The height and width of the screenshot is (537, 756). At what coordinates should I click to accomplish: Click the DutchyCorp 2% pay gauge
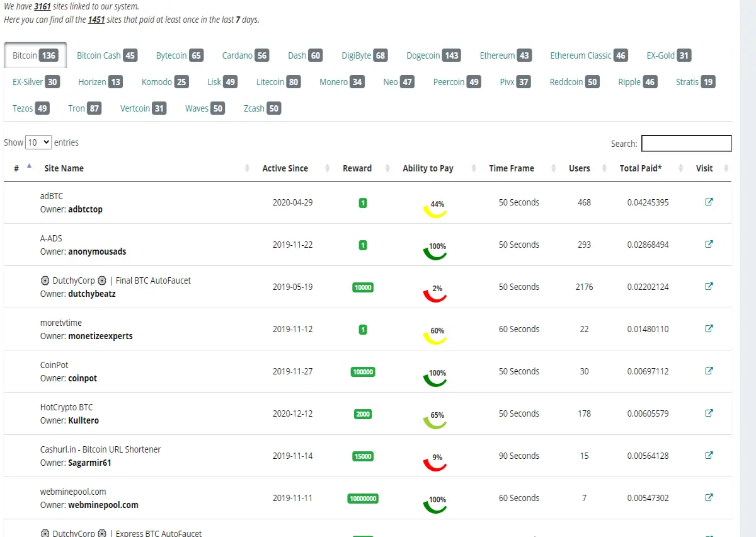tap(435, 292)
